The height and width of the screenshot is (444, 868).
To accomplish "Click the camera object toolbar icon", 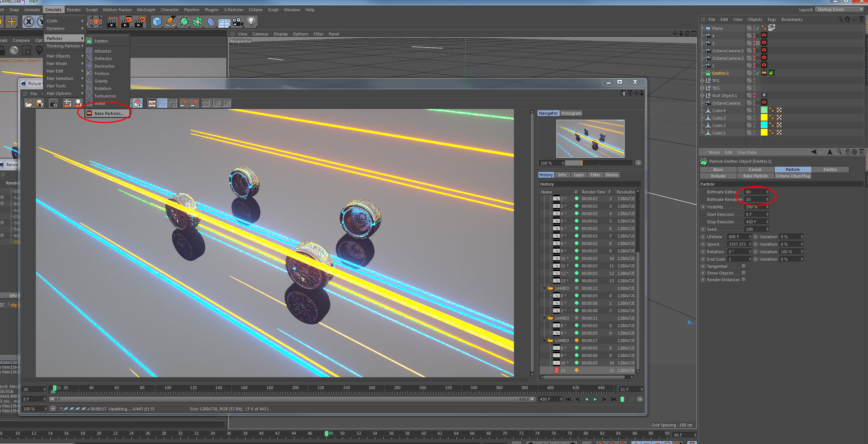I will 238,22.
